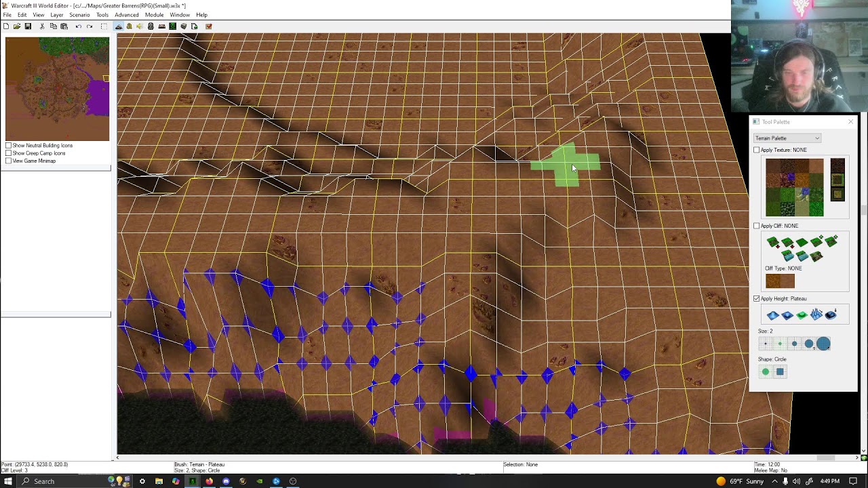Image resolution: width=868 pixels, height=488 pixels.
Task: Expand the Terrain Palette dropdown
Action: [x=787, y=138]
